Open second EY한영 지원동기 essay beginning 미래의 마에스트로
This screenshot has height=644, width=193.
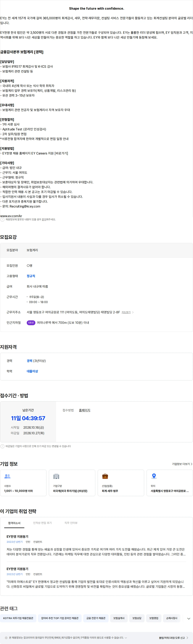click(96, 577)
